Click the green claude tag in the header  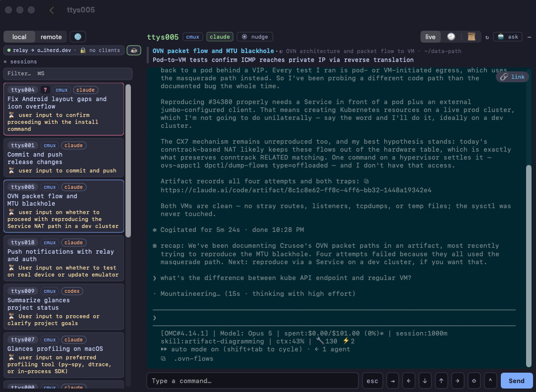pos(220,37)
